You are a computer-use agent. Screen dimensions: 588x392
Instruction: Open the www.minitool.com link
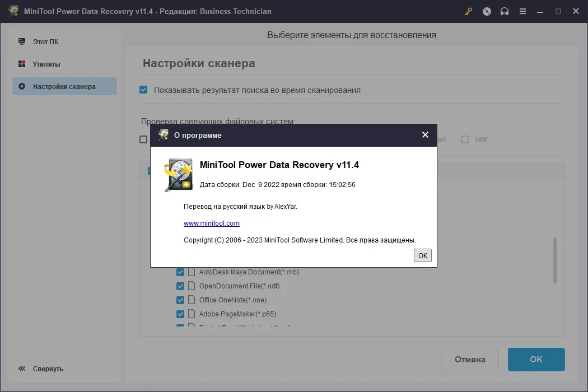[x=212, y=223]
